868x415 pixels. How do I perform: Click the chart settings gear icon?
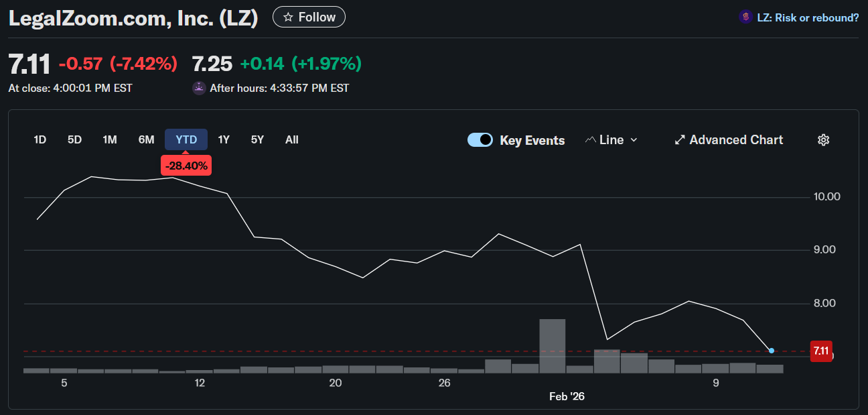(x=823, y=139)
